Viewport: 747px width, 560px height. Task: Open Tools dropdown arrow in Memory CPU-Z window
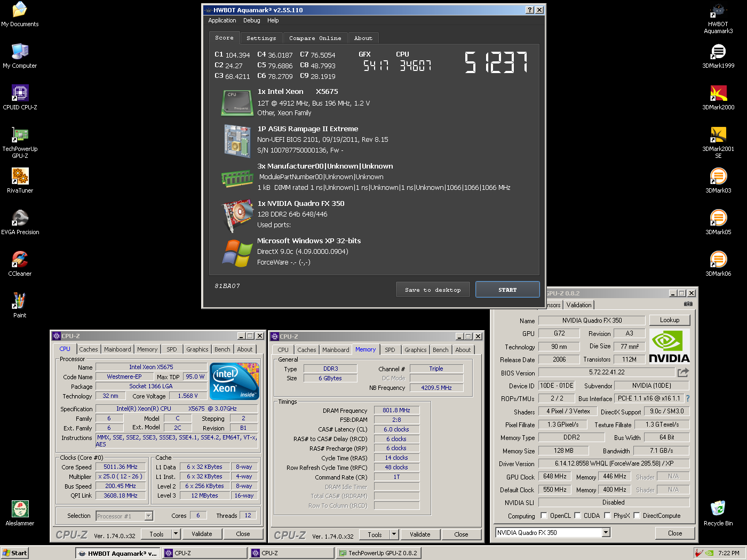pos(394,534)
